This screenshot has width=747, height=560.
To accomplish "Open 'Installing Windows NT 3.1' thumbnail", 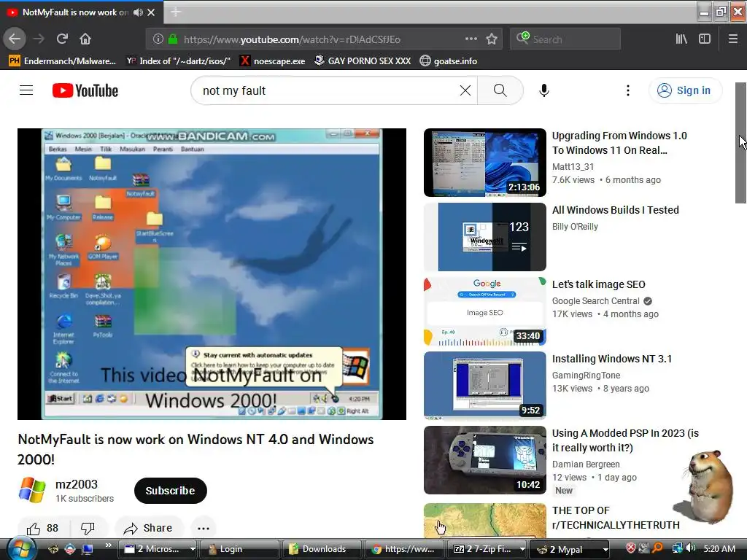I will (485, 386).
